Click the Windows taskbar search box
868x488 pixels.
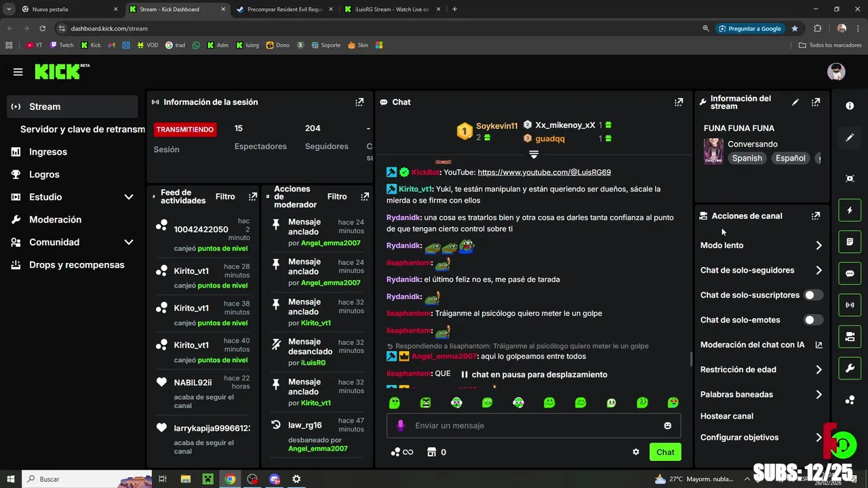click(x=87, y=479)
